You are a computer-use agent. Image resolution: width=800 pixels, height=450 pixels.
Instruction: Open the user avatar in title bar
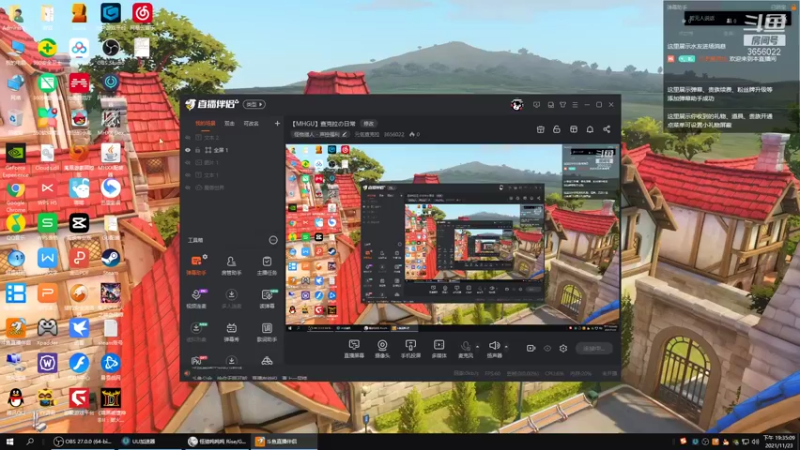click(516, 105)
